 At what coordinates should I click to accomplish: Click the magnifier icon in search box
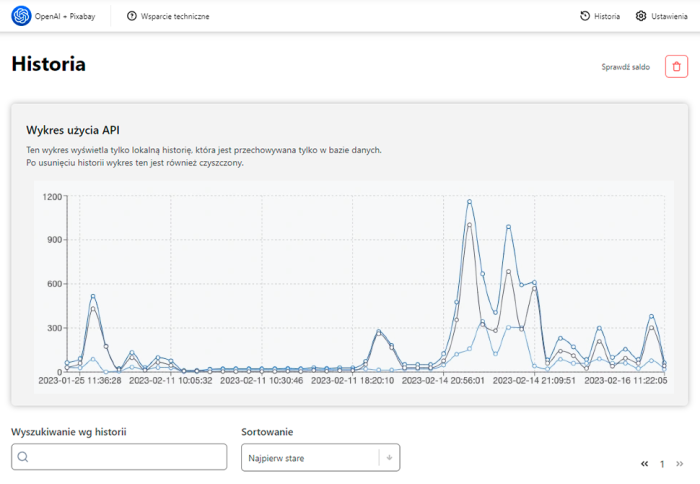pyautogui.click(x=24, y=457)
